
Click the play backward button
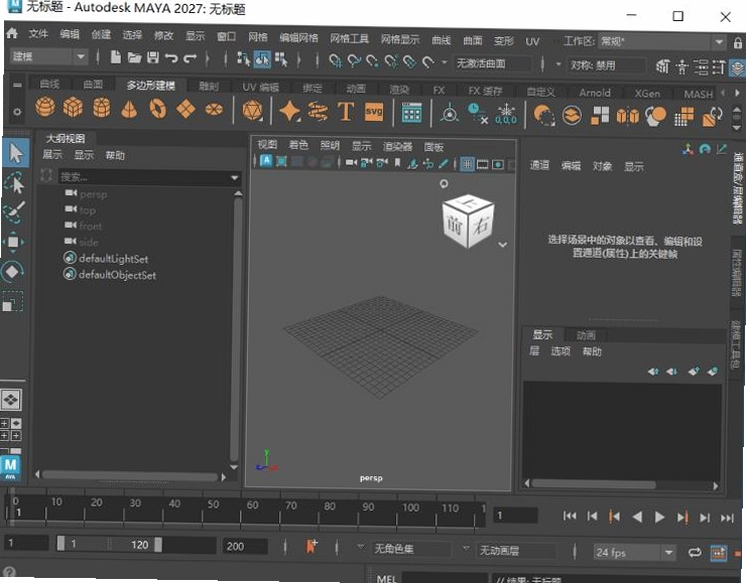(x=638, y=517)
